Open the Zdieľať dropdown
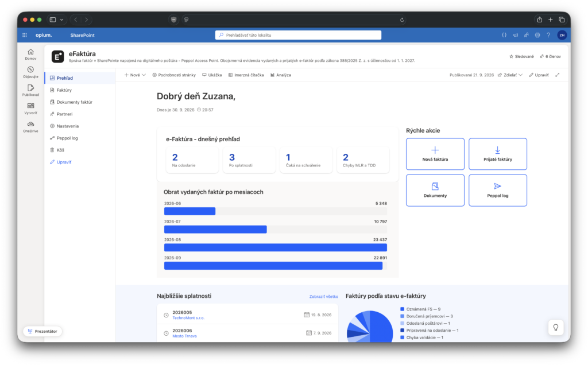The height and width of the screenshot is (365, 588). (510, 75)
